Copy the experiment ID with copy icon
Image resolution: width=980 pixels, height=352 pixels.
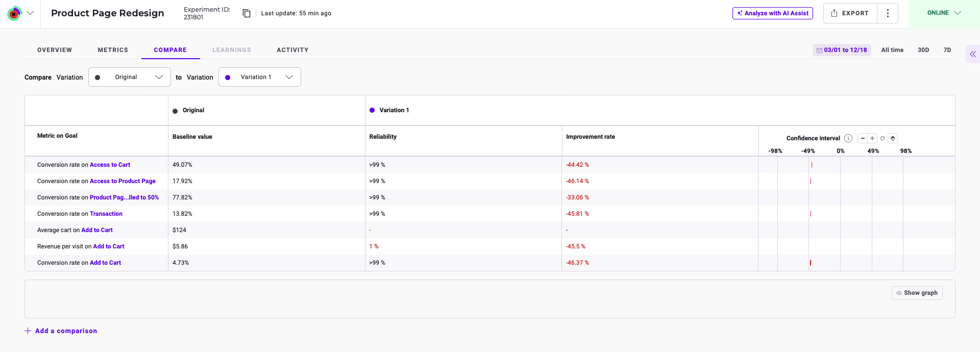[247, 13]
